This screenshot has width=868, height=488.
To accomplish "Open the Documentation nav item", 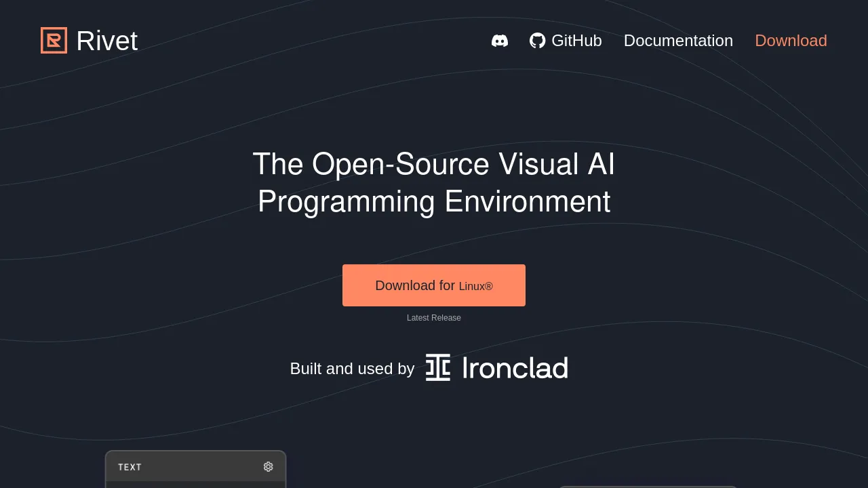I will click(678, 41).
